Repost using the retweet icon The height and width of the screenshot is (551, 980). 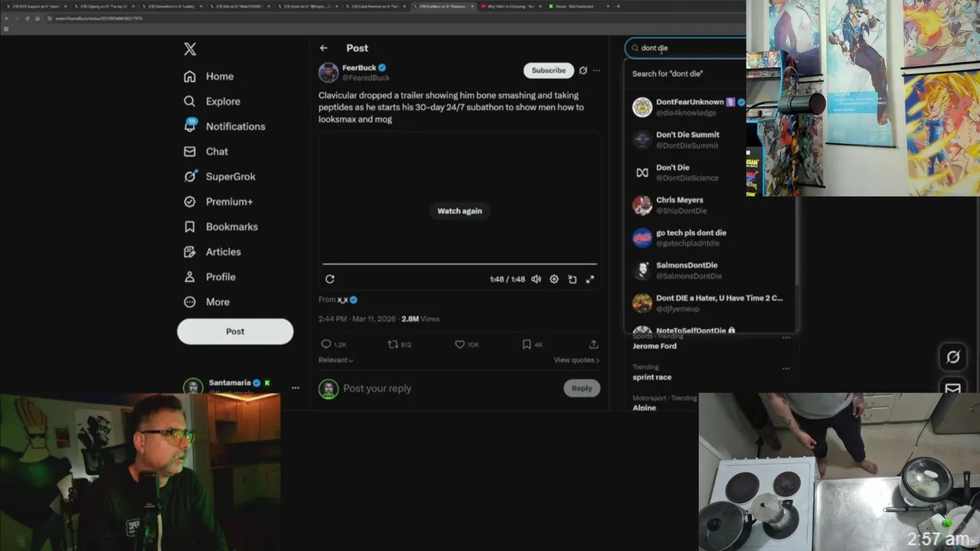[x=393, y=344]
